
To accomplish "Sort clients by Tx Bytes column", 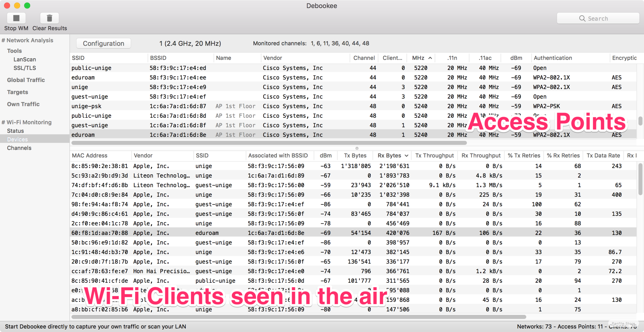I will pyautogui.click(x=355, y=156).
